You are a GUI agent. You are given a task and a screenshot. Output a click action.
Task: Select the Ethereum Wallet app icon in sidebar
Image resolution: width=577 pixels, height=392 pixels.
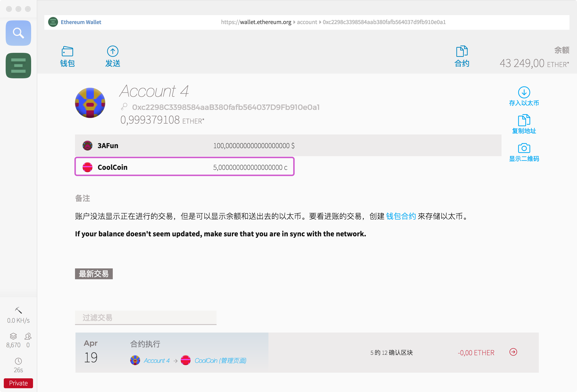18,65
